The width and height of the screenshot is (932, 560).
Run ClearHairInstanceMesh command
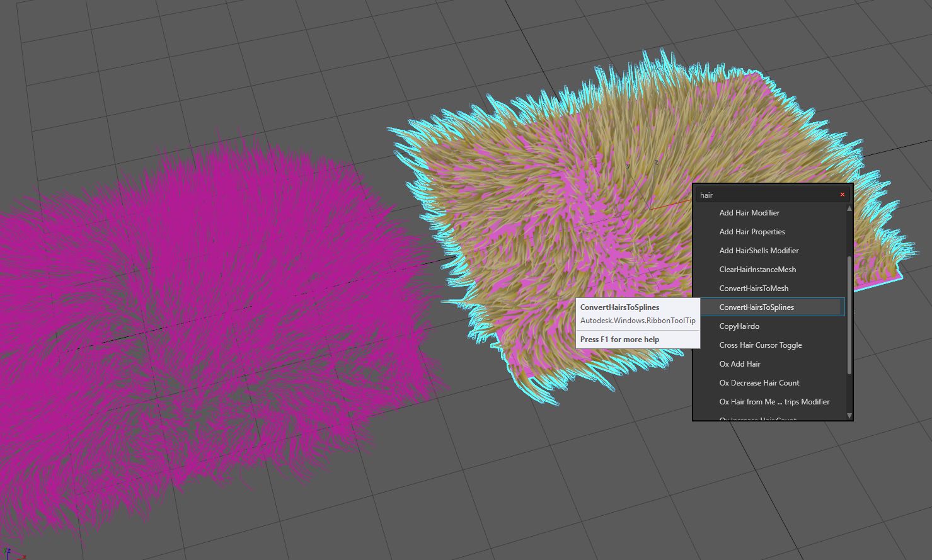757,270
